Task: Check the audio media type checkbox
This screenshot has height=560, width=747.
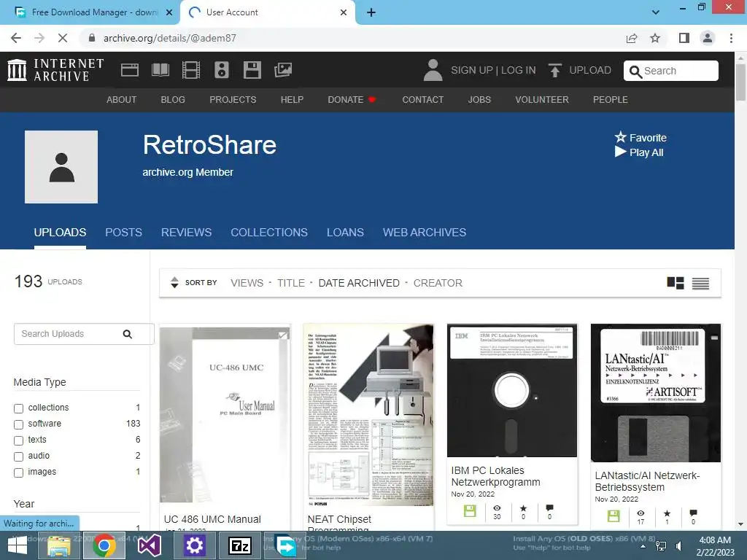Action: click(x=18, y=456)
